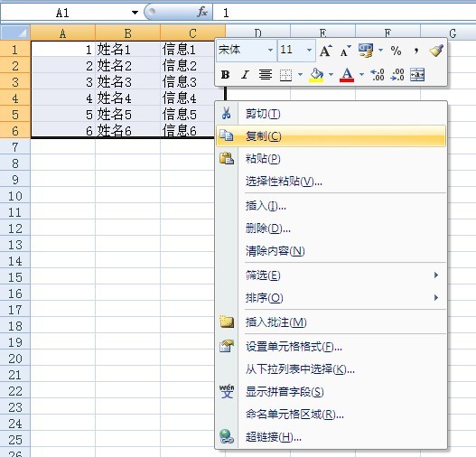Center align text in mini toolbar
The height and width of the screenshot is (457, 476).
point(265,74)
